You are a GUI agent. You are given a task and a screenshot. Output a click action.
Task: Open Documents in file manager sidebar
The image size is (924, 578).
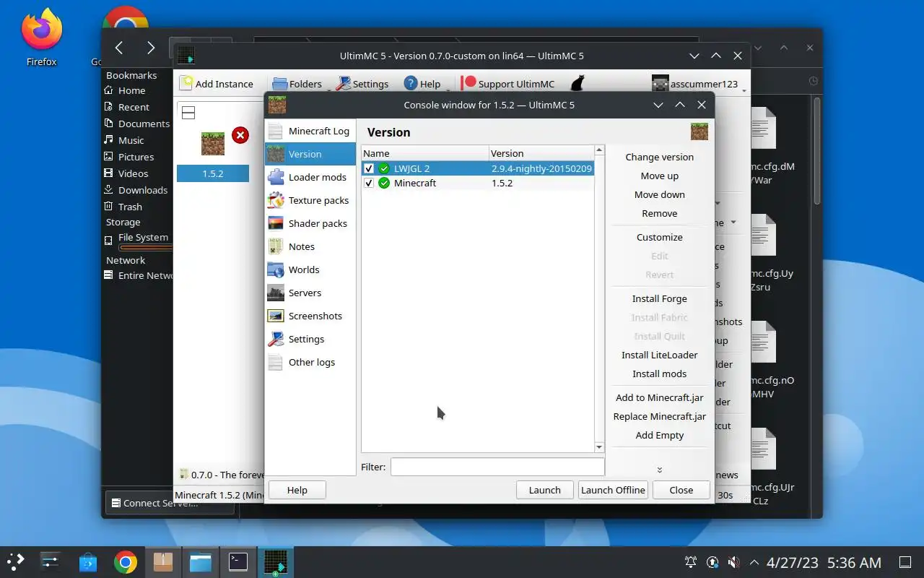136,124
